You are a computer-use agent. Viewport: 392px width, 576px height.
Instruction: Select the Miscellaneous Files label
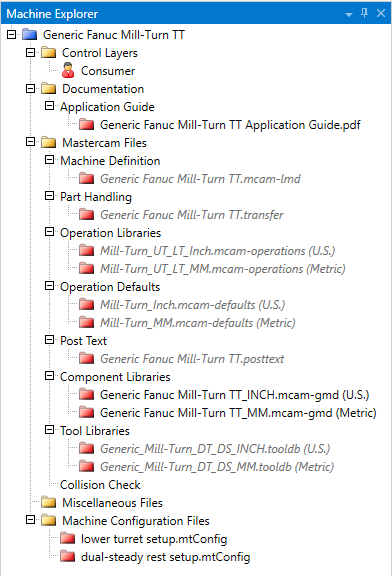coord(112,503)
